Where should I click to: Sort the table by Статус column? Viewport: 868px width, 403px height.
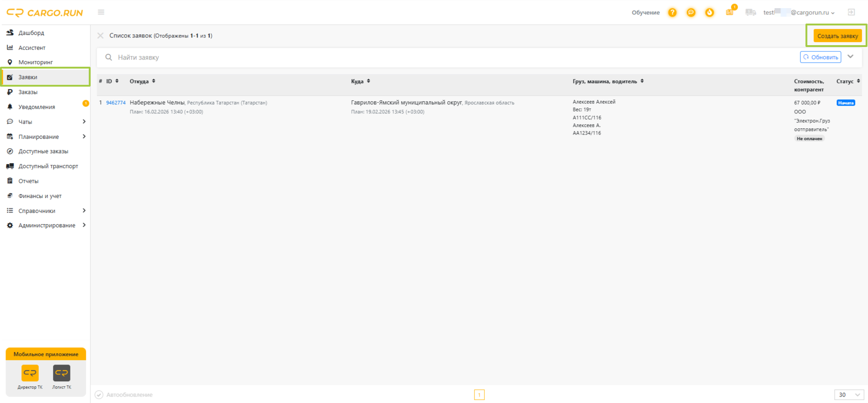pos(848,81)
